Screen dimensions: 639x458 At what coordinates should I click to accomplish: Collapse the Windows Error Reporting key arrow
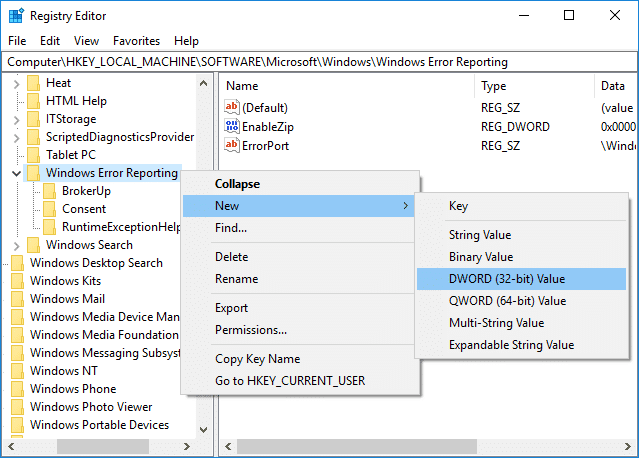point(16,174)
